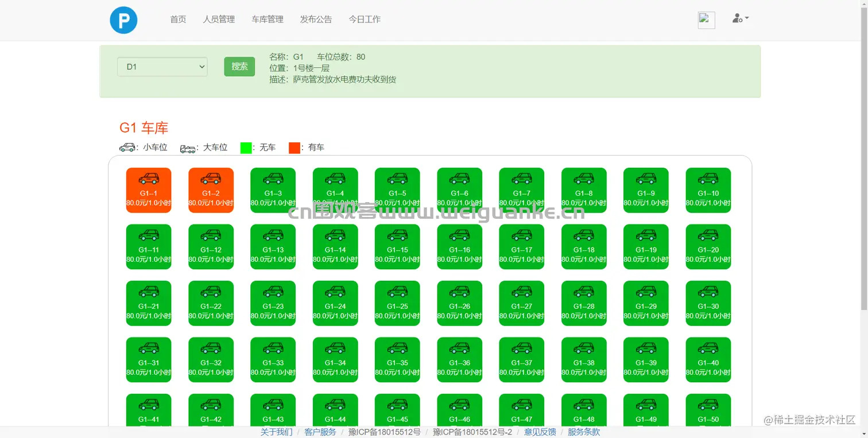Select the car icon on spot G1--3
This screenshot has width=868, height=438.
(273, 179)
